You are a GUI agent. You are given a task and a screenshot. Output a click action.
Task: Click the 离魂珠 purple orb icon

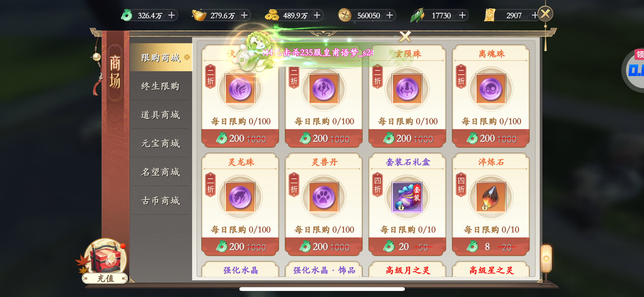[x=491, y=89]
